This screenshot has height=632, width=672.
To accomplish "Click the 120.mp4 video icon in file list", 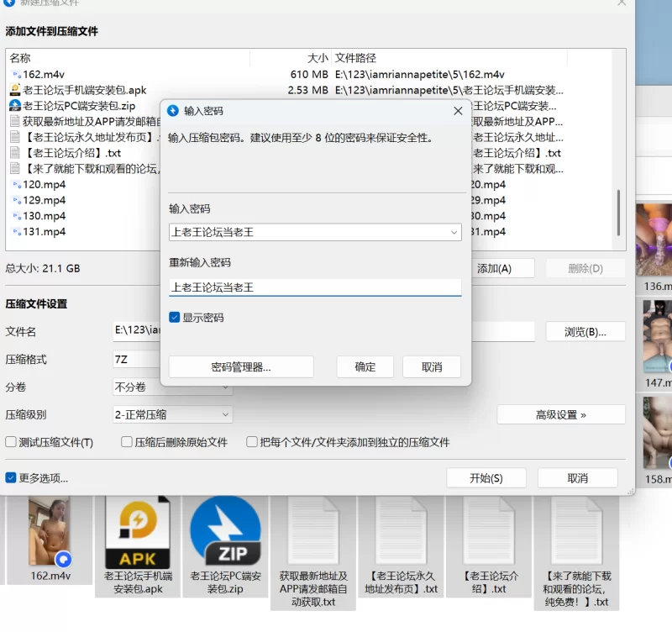I will point(16,184).
